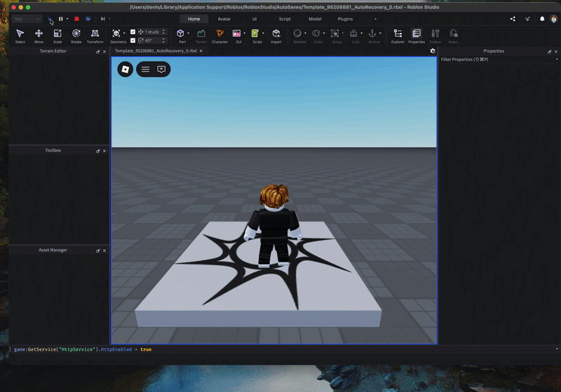Viewport: 561px width, 392px height.
Task: Open the Test mode dropdown
Action: [27, 19]
